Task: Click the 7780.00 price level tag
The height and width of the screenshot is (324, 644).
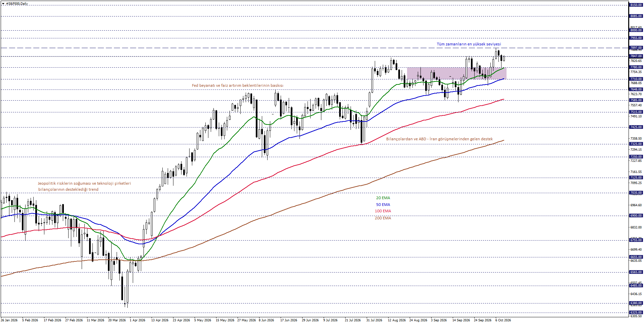Action: 636,67
